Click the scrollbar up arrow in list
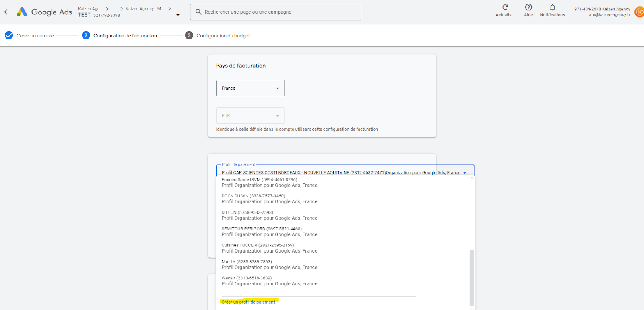This screenshot has width=644, height=310. pyautogui.click(x=472, y=177)
